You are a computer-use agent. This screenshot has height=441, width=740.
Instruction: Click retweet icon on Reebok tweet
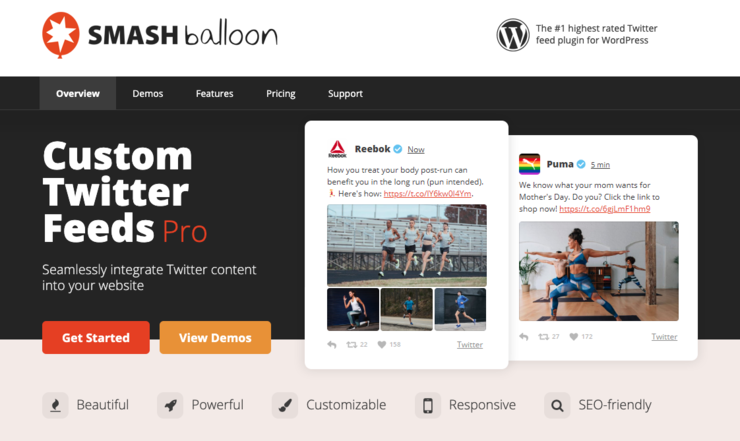[x=352, y=345]
